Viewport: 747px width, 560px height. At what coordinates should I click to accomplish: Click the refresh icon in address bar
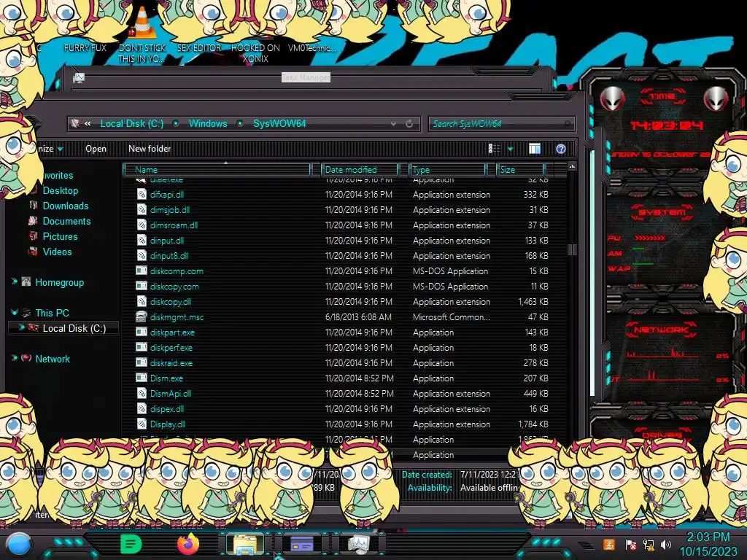point(409,124)
